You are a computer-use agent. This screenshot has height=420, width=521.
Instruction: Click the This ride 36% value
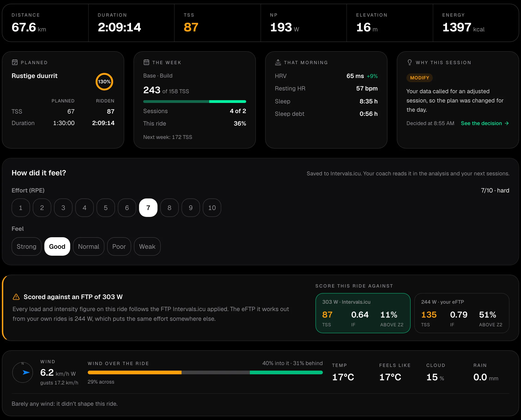(x=240, y=124)
